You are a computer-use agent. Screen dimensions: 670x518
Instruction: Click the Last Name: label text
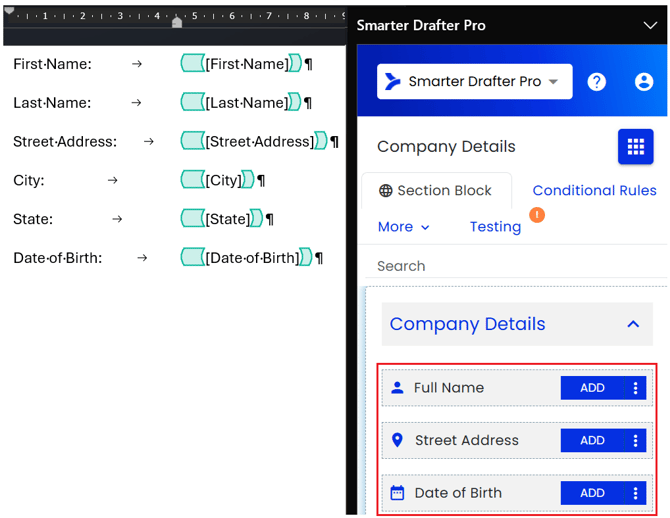52,103
